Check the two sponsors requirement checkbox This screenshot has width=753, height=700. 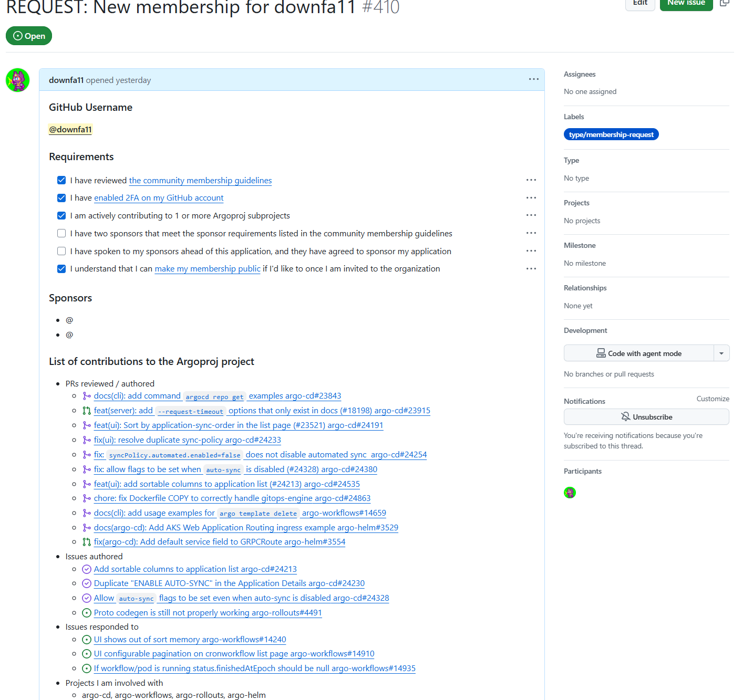61,233
